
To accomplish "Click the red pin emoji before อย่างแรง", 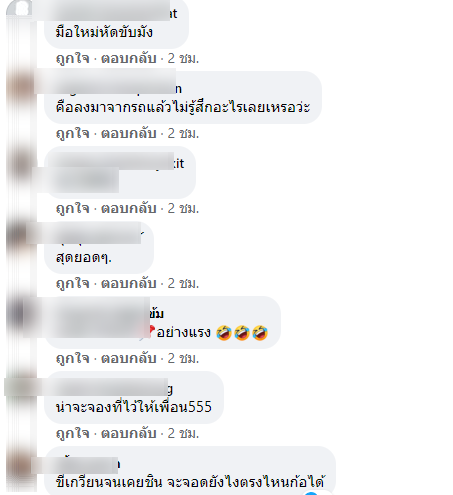I will coord(151,331).
